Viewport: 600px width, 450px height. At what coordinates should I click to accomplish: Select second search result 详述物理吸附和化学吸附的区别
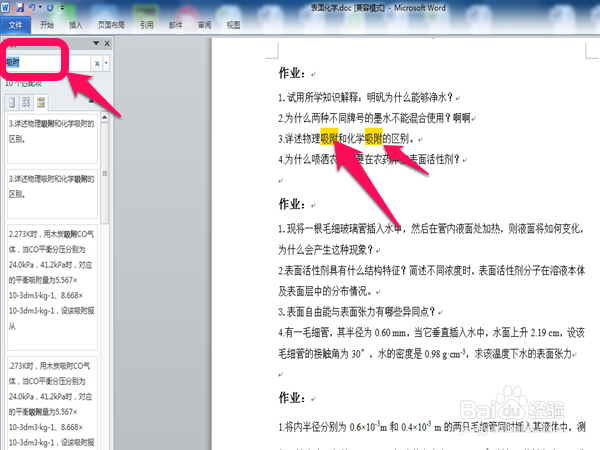(x=52, y=194)
